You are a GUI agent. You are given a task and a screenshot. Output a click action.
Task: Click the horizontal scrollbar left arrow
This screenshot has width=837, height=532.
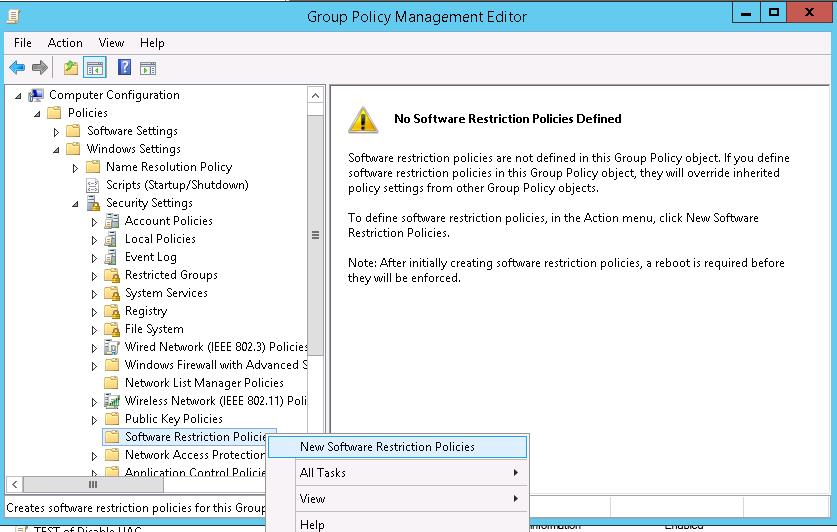[14, 485]
